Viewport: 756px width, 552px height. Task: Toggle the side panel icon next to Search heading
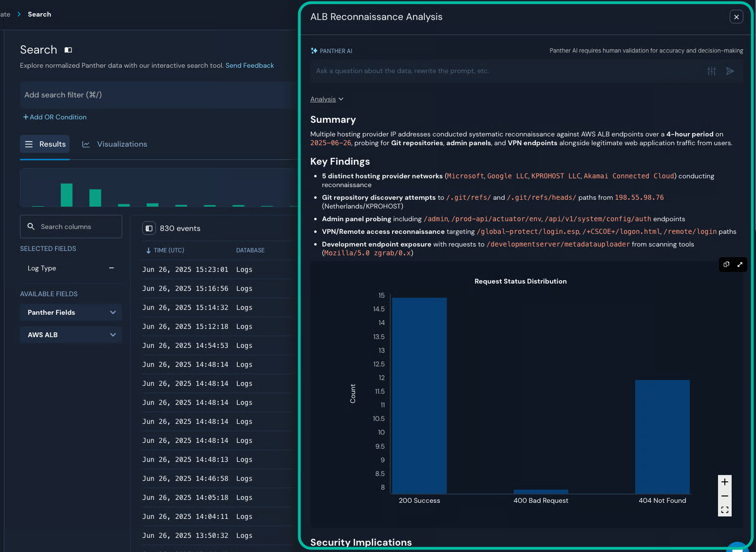click(x=68, y=50)
